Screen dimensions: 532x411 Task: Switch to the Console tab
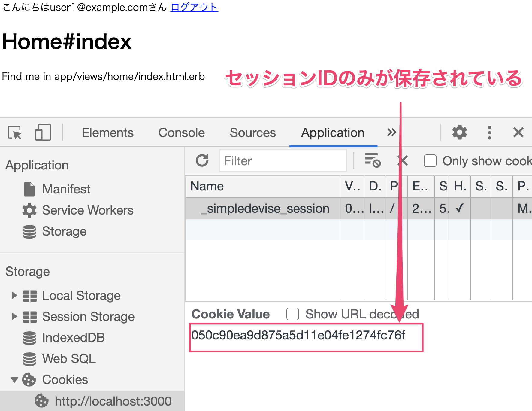pos(181,133)
